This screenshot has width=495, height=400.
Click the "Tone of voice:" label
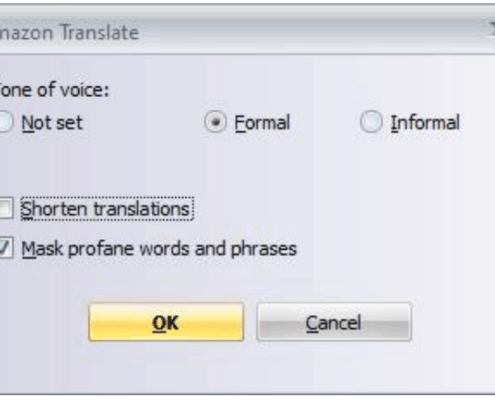[54, 90]
